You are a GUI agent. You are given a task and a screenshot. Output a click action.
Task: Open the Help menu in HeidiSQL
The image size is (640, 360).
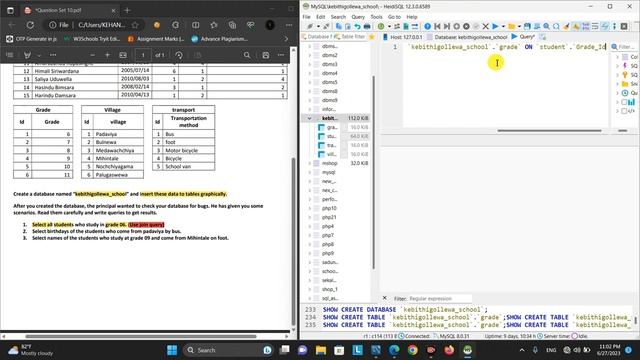tap(412, 17)
